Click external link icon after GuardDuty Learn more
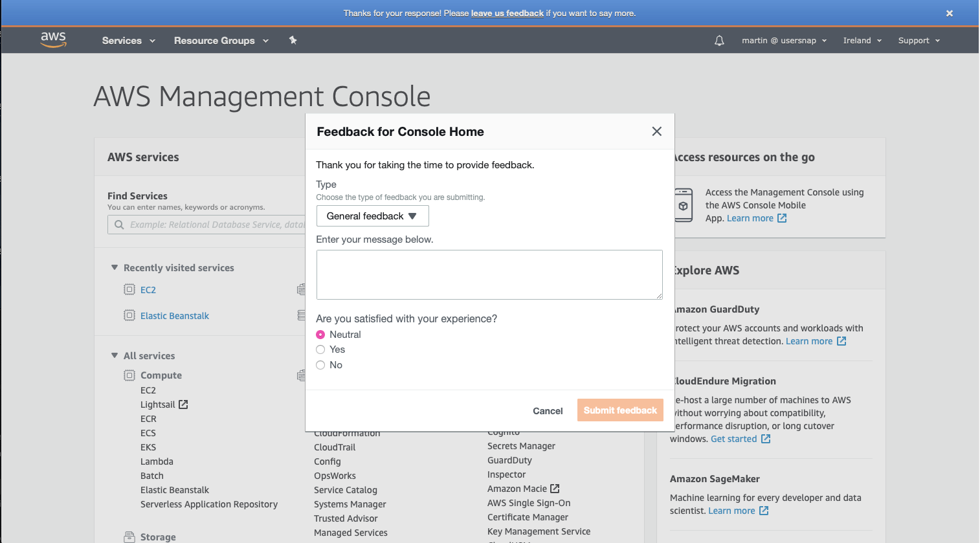 (841, 341)
